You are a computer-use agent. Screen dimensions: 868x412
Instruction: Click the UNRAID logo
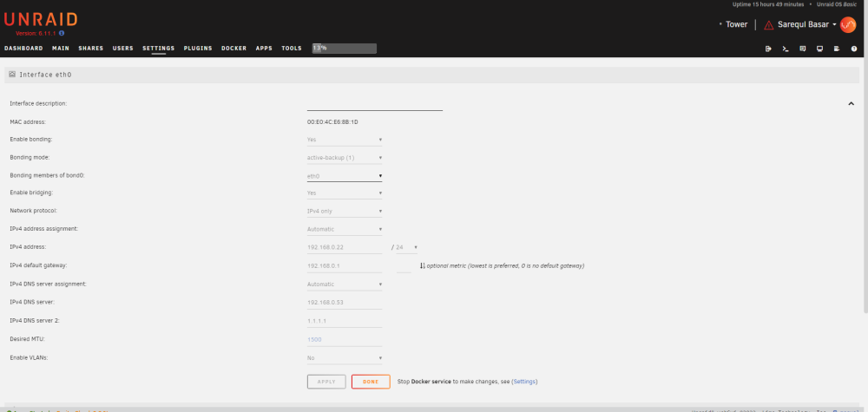pyautogui.click(x=41, y=20)
